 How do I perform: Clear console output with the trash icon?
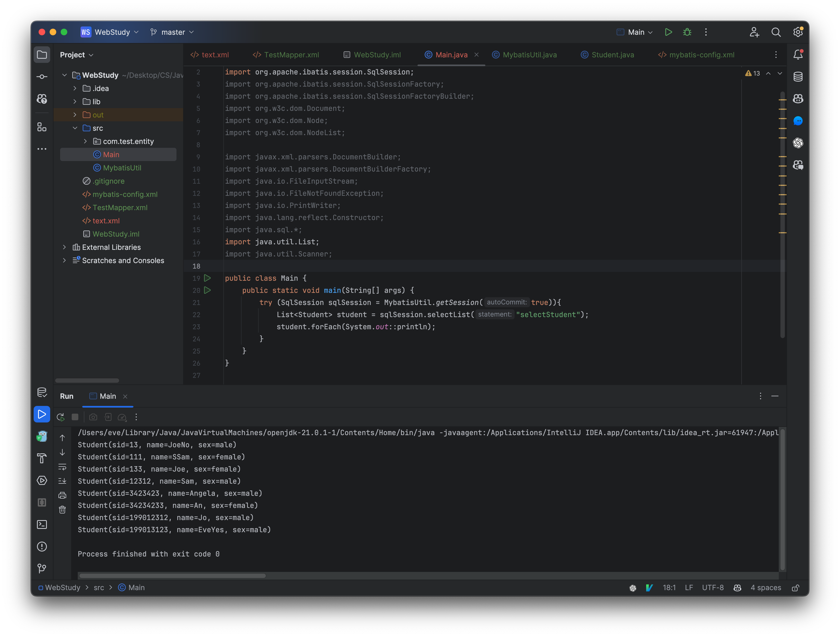click(62, 510)
